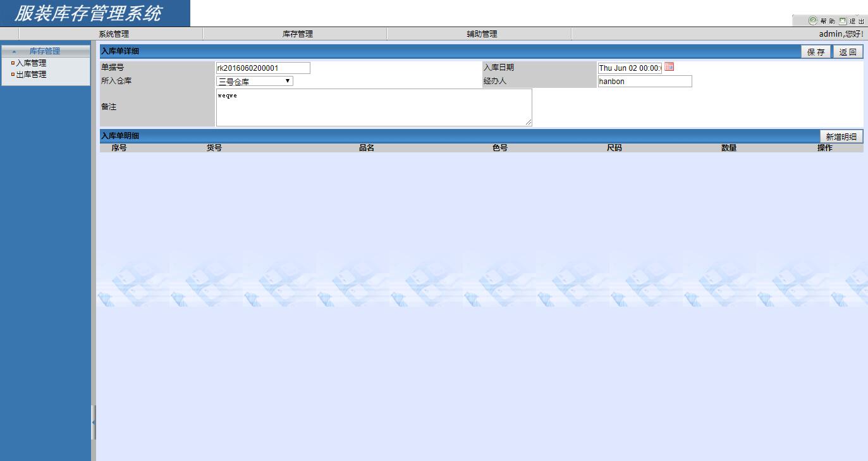Image resolution: width=868 pixels, height=461 pixels.
Task: Open the calendar date picker for 入库日期
Action: tap(669, 67)
